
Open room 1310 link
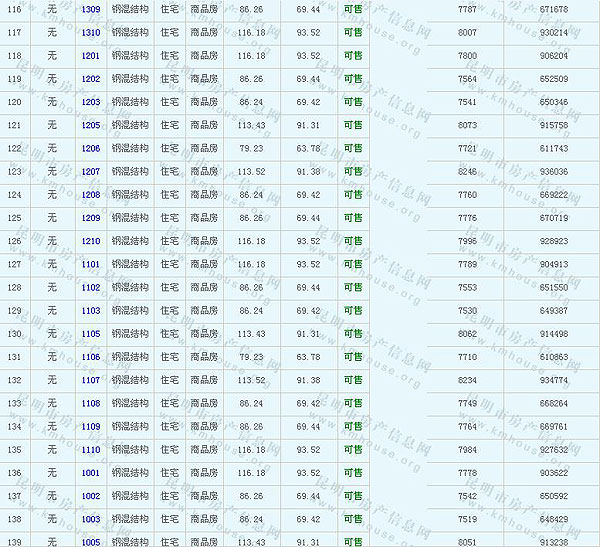pos(91,32)
